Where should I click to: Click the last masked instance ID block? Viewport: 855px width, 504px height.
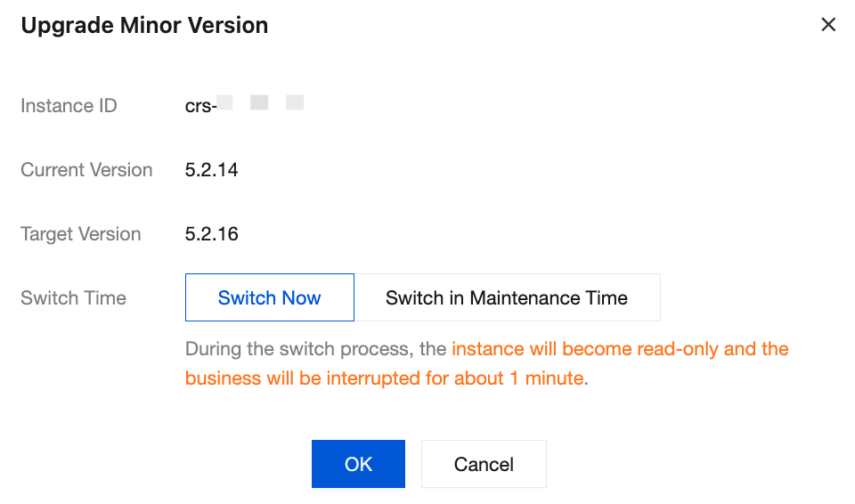[x=295, y=102]
